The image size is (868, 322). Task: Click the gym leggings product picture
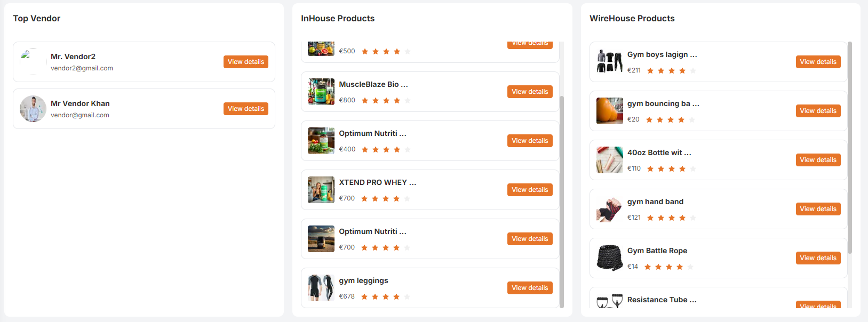point(321,288)
